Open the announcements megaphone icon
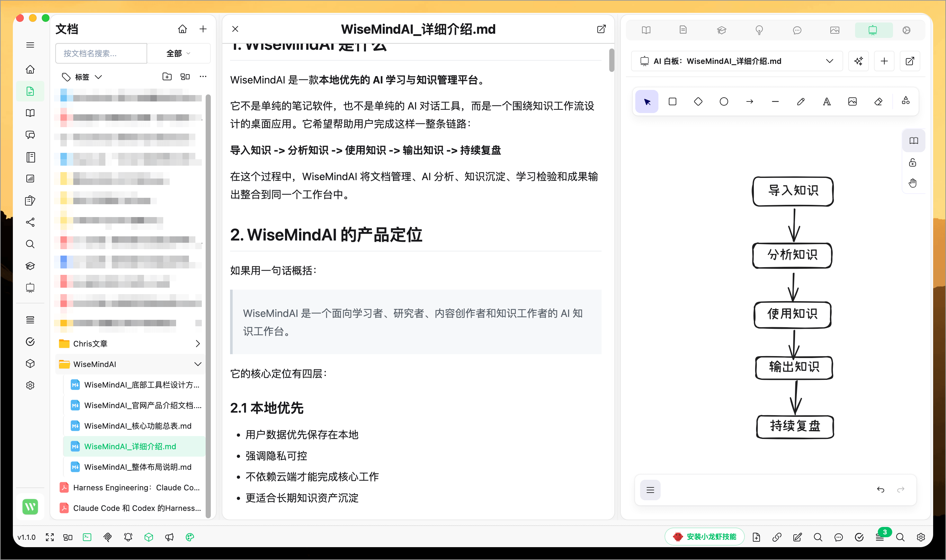This screenshot has height=560, width=946. point(169,537)
